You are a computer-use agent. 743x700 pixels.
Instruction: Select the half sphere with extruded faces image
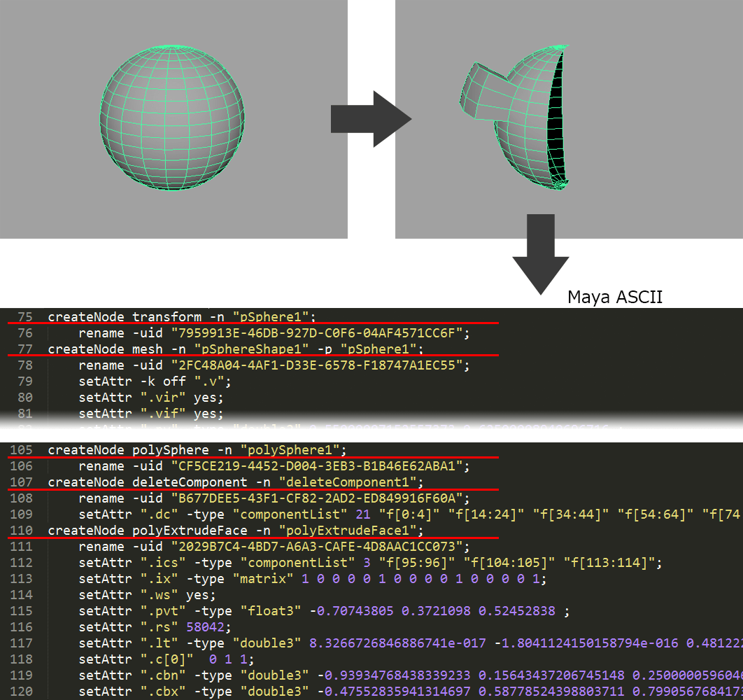tap(569, 119)
